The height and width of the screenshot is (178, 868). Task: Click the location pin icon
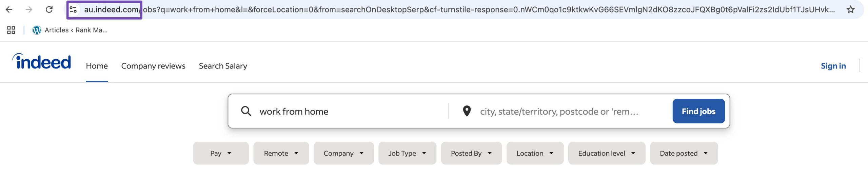tap(467, 111)
